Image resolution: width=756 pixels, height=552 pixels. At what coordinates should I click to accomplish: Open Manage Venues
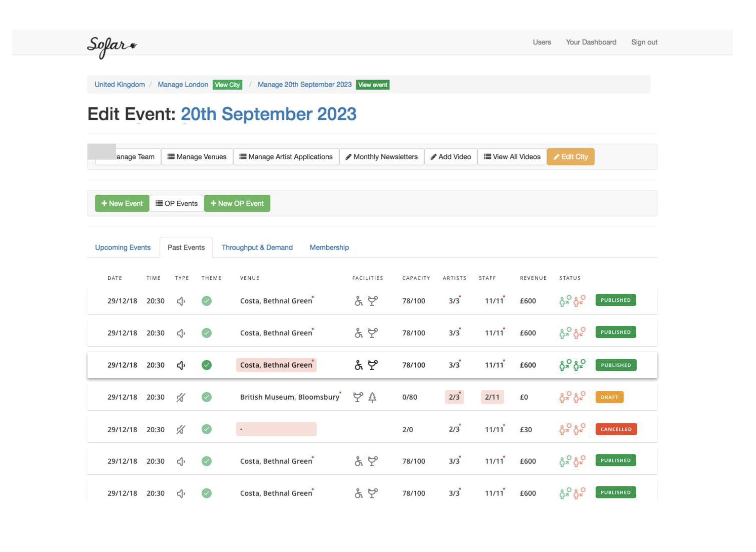(x=197, y=157)
